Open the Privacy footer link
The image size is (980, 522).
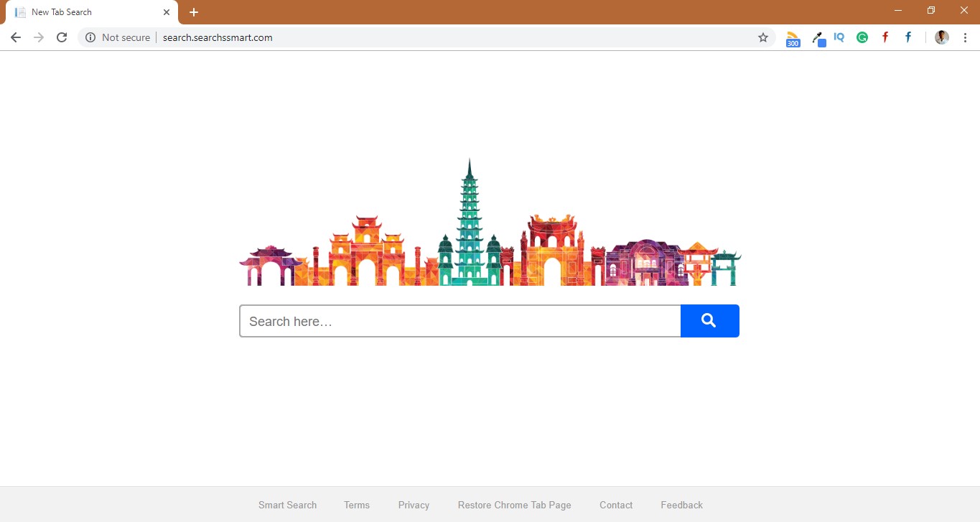[414, 505]
